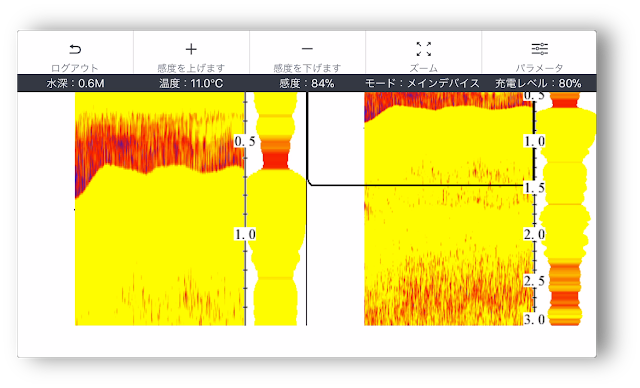Select the ズーム label
Screen dimensions: 640x388
(x=424, y=68)
